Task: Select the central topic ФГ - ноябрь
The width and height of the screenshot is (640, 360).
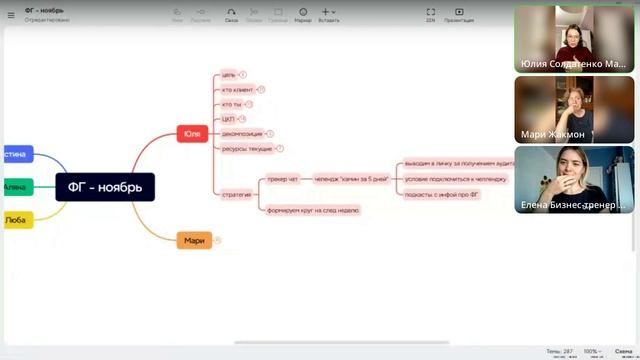Action: [x=105, y=187]
